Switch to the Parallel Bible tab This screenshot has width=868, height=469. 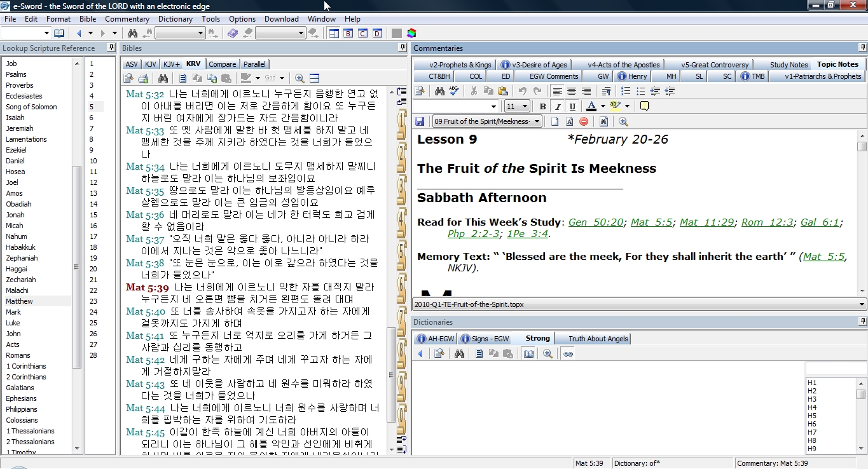click(254, 64)
